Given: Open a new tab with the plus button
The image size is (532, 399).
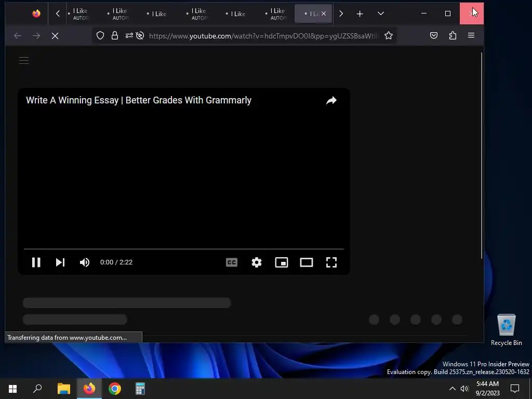Looking at the screenshot, I should coord(360,14).
